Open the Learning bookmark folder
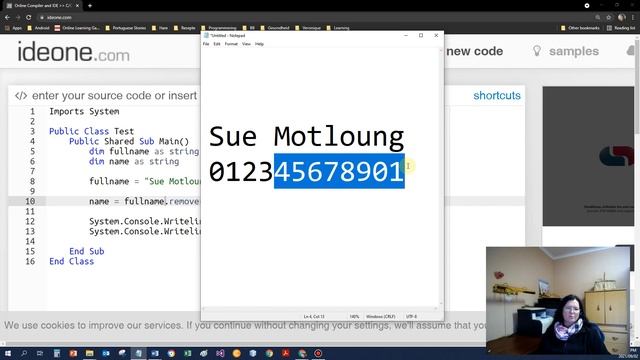The height and width of the screenshot is (360, 640). coord(338,28)
